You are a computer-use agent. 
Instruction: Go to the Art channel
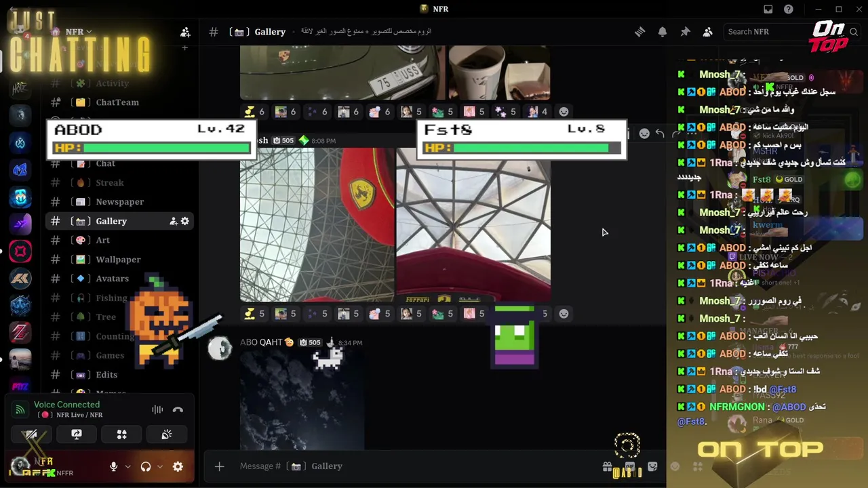tap(121, 240)
